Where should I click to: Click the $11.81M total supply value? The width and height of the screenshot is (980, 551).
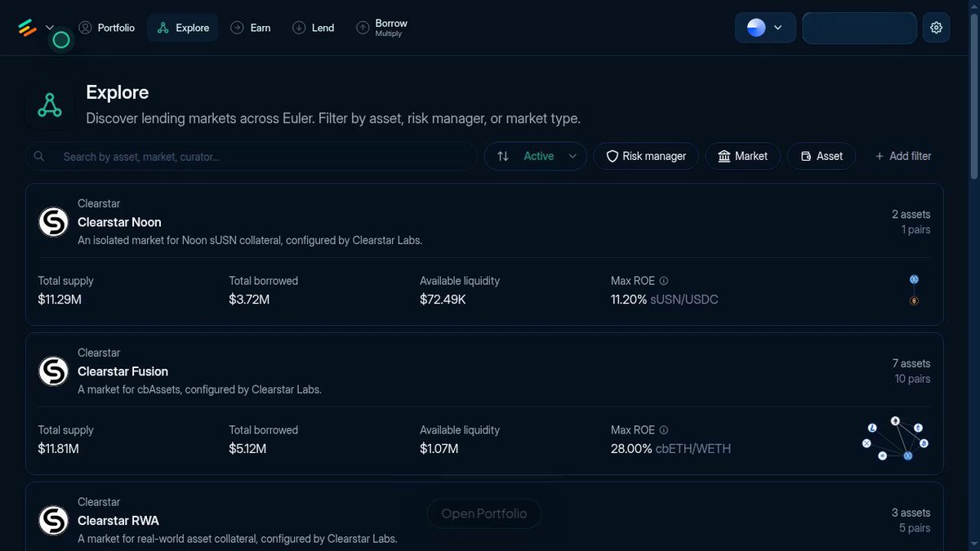coord(58,449)
